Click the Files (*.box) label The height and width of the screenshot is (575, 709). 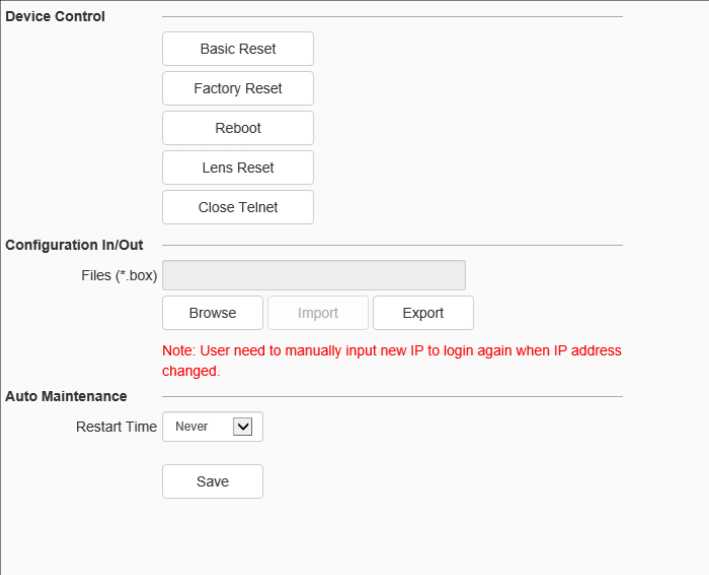(x=119, y=275)
